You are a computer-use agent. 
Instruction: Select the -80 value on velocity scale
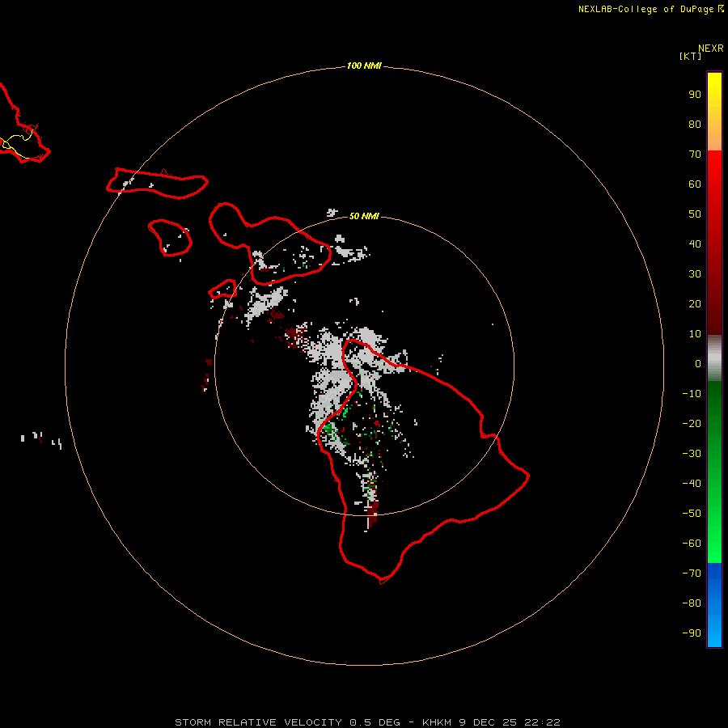point(692,603)
